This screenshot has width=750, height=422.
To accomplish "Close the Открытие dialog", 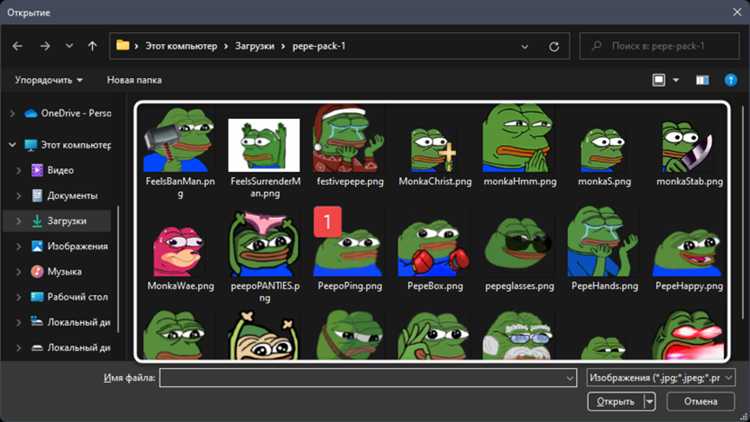I will point(737,12).
